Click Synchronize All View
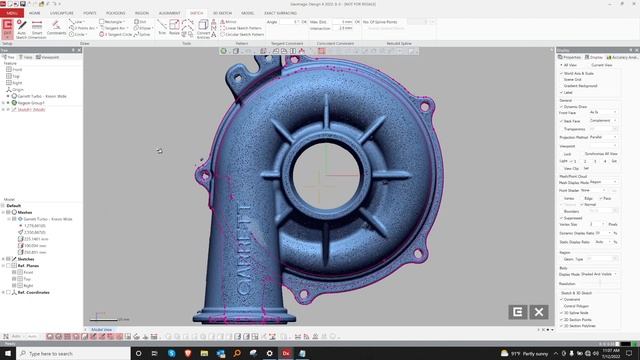640x360 pixels. tap(601, 154)
